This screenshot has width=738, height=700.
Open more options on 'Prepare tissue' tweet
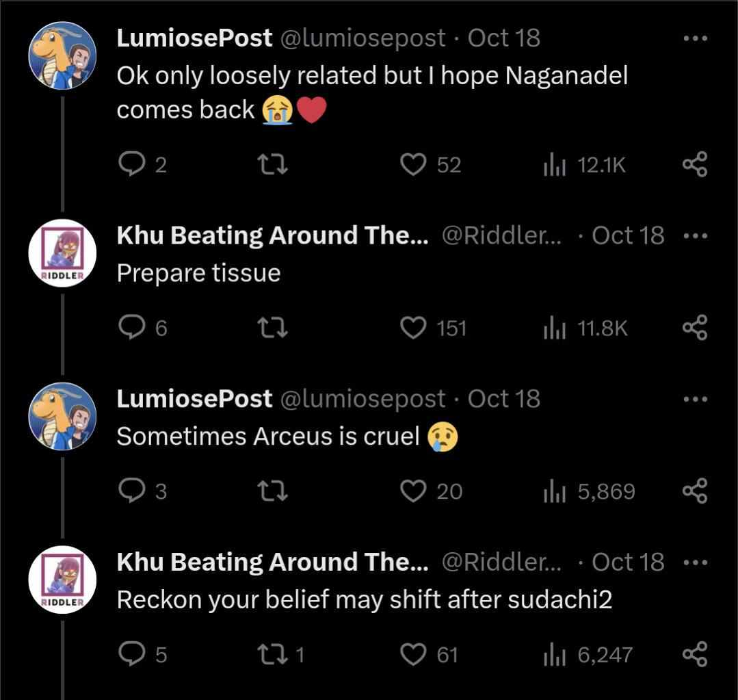tap(695, 236)
